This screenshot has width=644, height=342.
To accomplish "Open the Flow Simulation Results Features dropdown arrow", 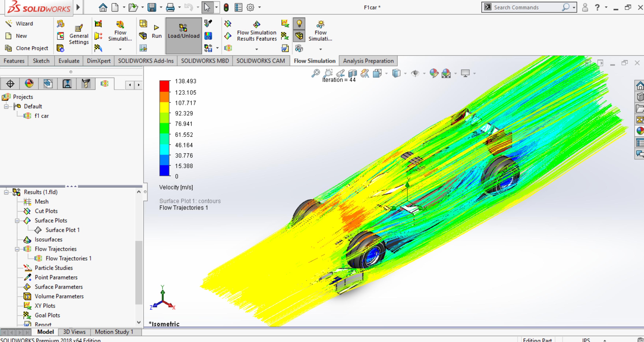I will [x=256, y=49].
